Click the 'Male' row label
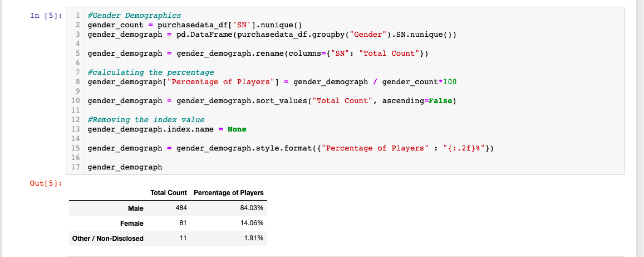The image size is (644, 257). coord(136,208)
